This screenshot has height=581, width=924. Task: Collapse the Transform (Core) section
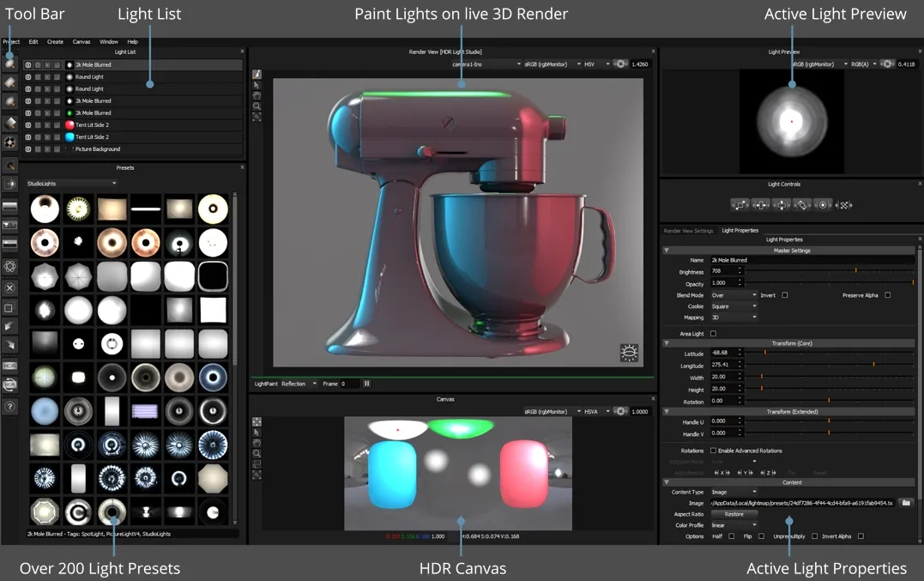(x=667, y=343)
